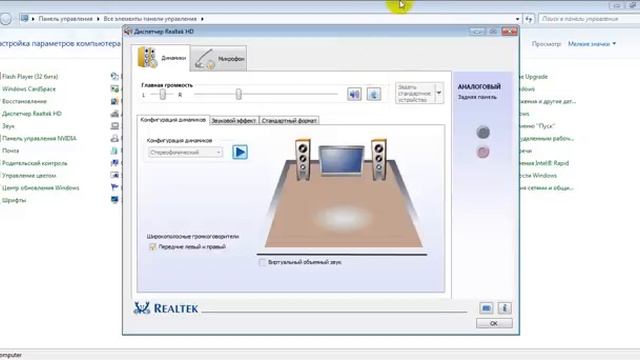This screenshot has height=360, width=640.
Task: Open Диспетчер Realtek HD in Control Panel
Action: [x=31, y=113]
